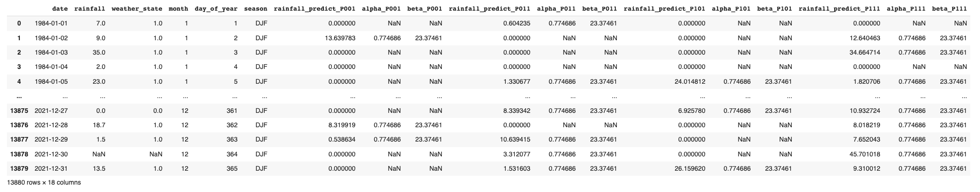Select the rainfall_predict_P101 column header
980x192 pixels.
[x=664, y=9]
